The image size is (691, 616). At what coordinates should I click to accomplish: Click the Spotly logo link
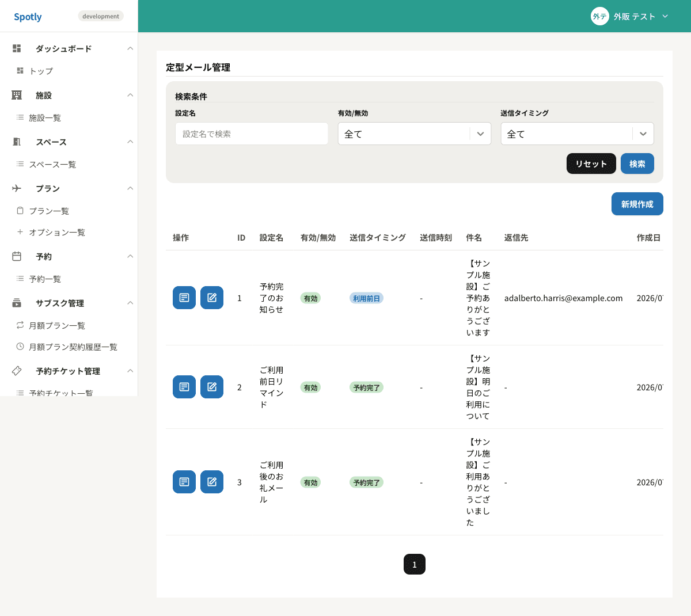tap(28, 17)
